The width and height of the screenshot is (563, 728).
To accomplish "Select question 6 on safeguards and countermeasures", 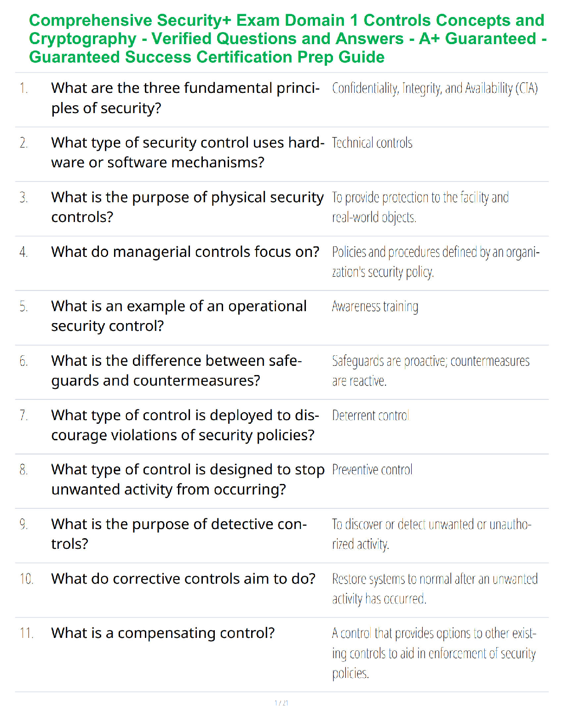I will (x=177, y=370).
